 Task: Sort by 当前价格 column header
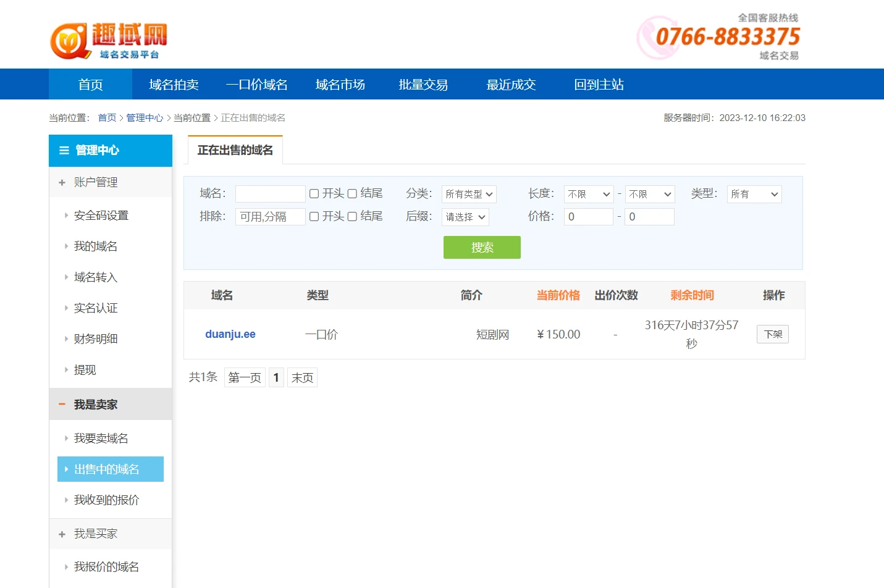[x=558, y=295]
